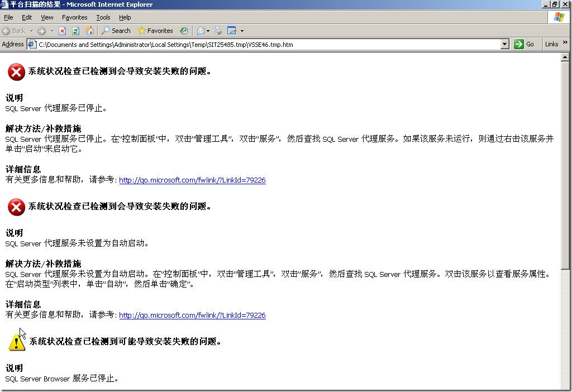Click the Forward navigation button

tap(41, 31)
